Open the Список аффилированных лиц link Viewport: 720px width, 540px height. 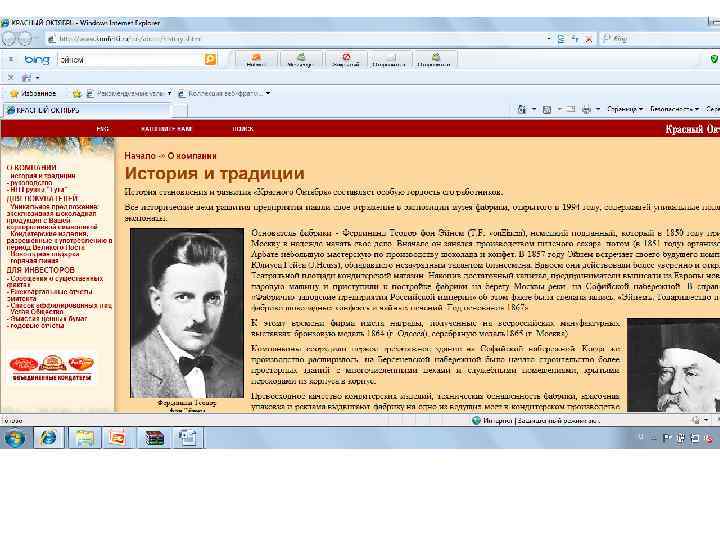59,308
